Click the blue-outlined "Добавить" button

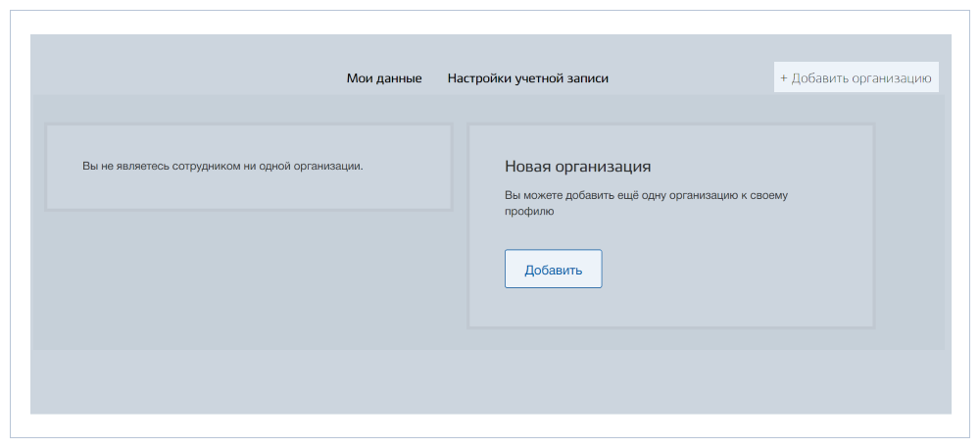553,270
